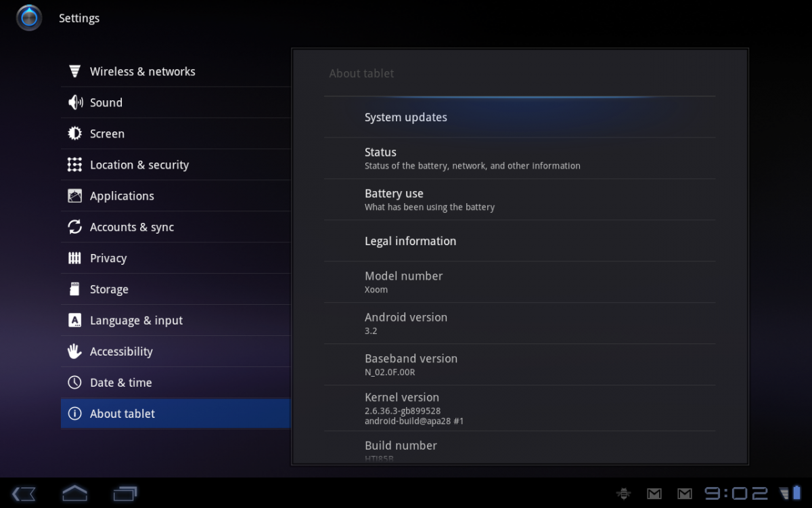
Task: Select the About tablet category
Action: tap(176, 414)
